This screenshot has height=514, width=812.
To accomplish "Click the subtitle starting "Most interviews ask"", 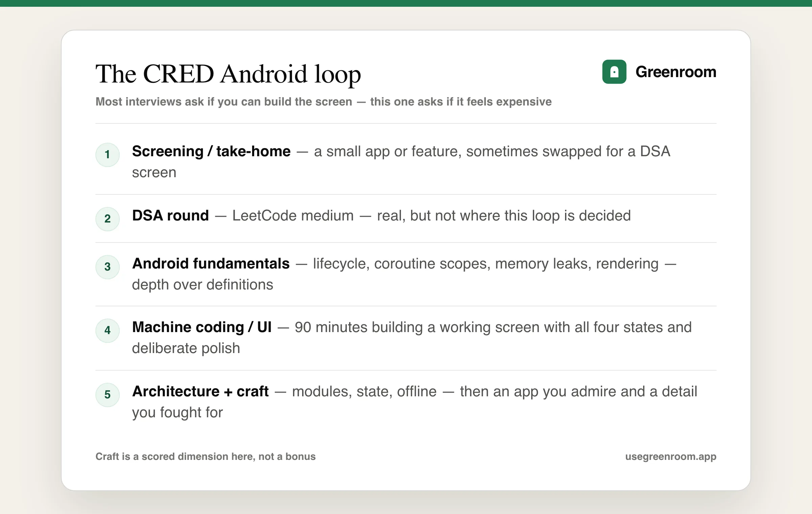I will (x=323, y=102).
